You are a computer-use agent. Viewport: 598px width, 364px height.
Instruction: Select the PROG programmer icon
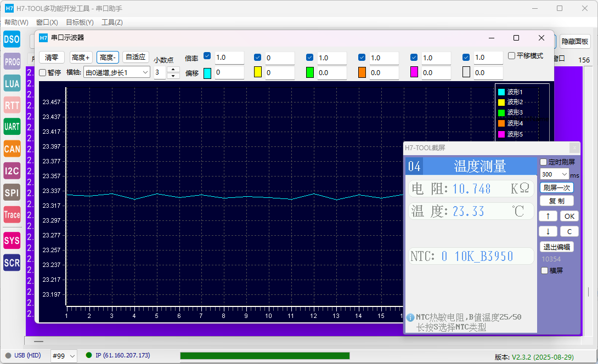pos(12,61)
